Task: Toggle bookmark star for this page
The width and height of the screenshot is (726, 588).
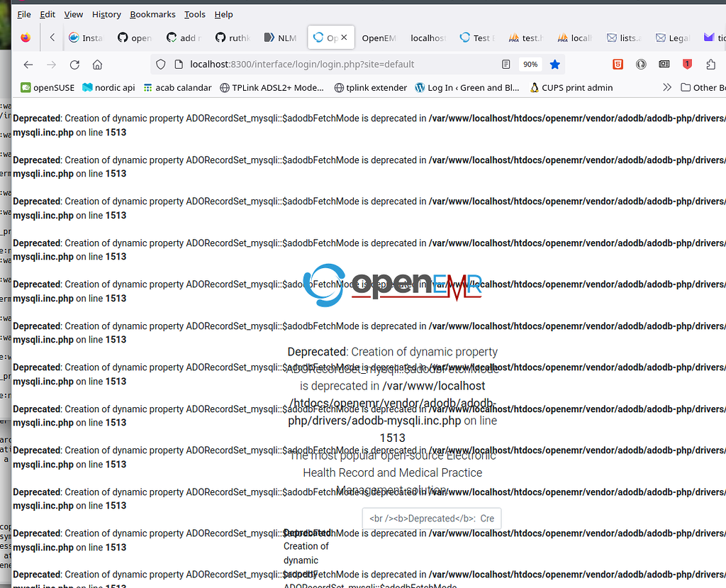Action: pos(554,64)
